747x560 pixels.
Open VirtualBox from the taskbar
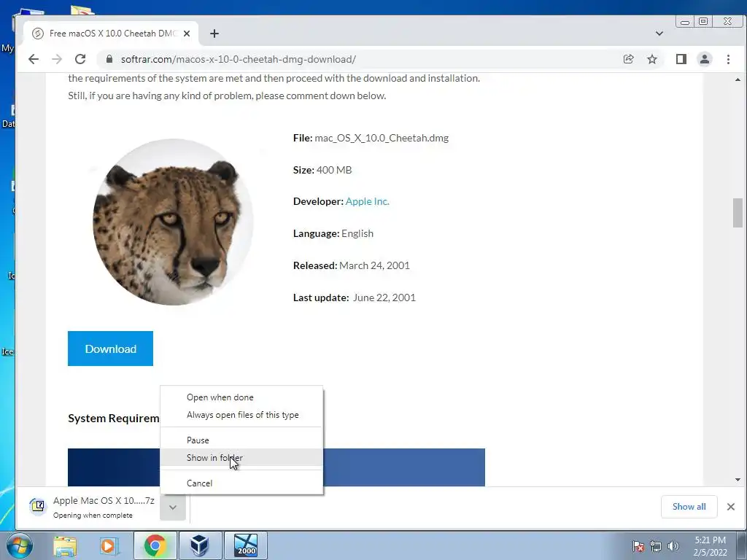pyautogui.click(x=200, y=545)
